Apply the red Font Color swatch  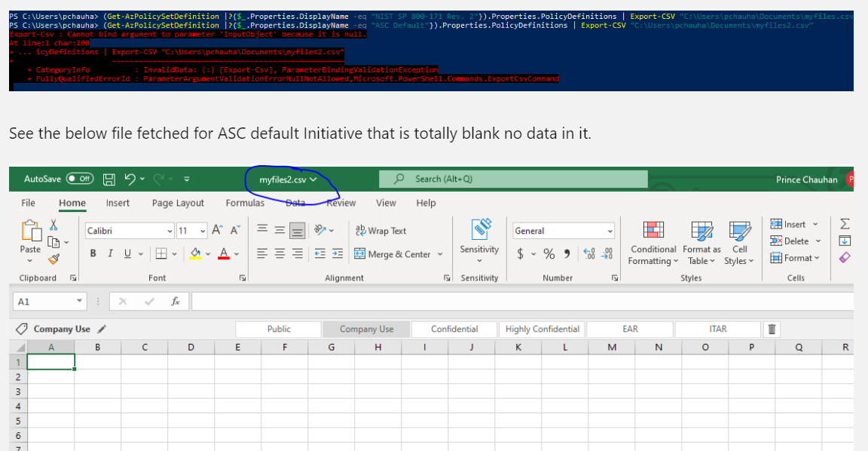pyautogui.click(x=224, y=253)
